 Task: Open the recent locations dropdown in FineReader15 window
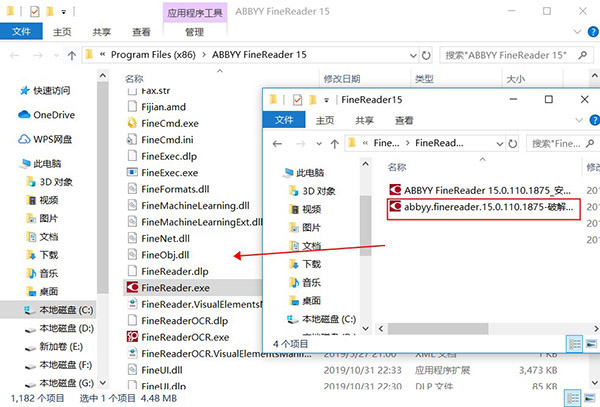point(319,144)
